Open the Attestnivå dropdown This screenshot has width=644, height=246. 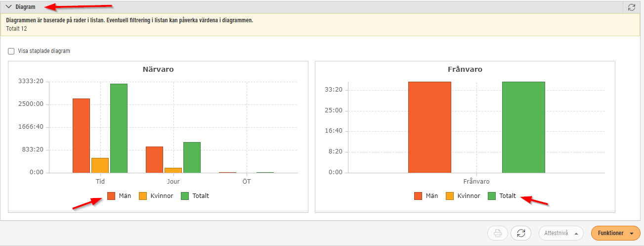(x=561, y=233)
